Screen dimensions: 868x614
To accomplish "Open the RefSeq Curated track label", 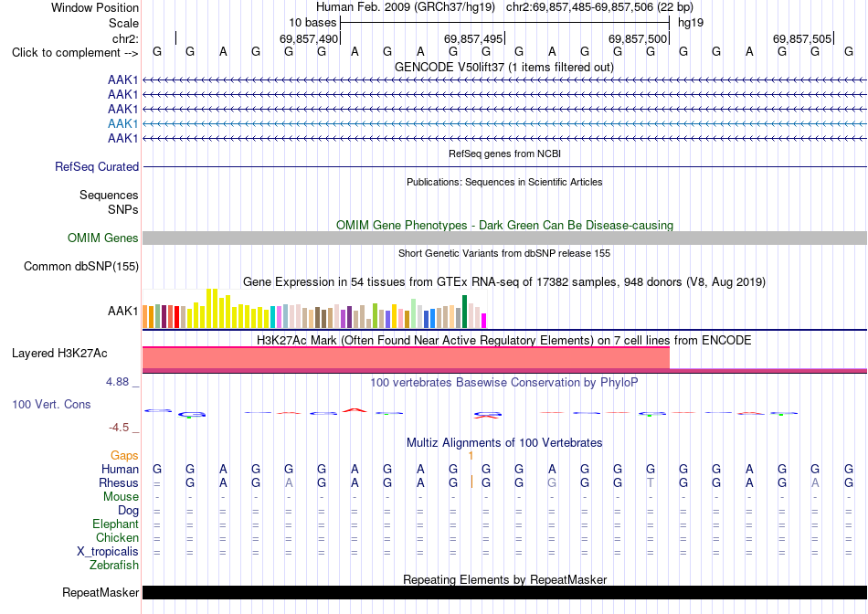I will [97, 166].
